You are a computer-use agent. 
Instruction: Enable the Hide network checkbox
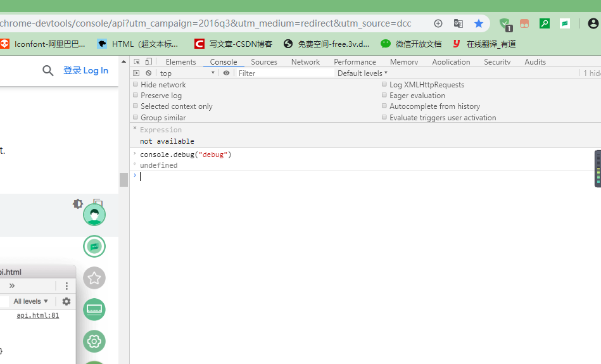[136, 84]
